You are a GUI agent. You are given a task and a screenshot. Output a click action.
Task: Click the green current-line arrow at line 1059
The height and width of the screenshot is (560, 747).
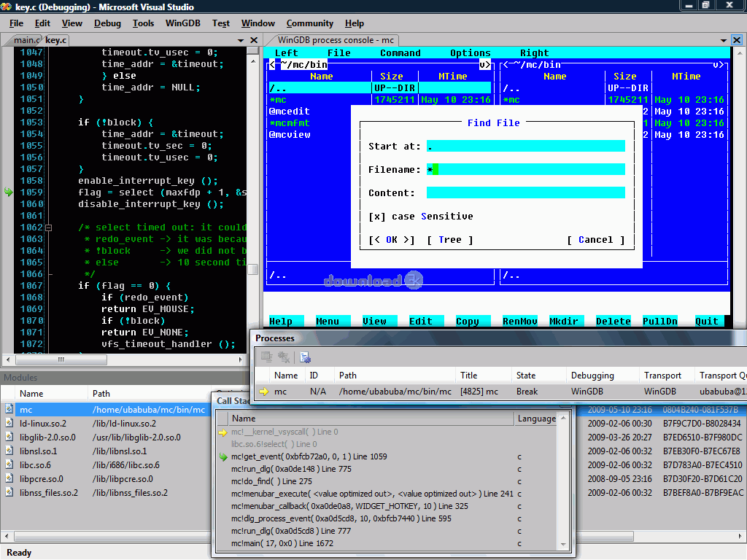[9, 192]
